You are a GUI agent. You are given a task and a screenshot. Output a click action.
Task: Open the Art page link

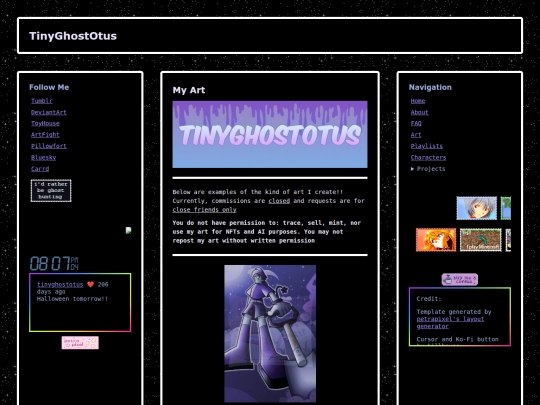pos(416,135)
